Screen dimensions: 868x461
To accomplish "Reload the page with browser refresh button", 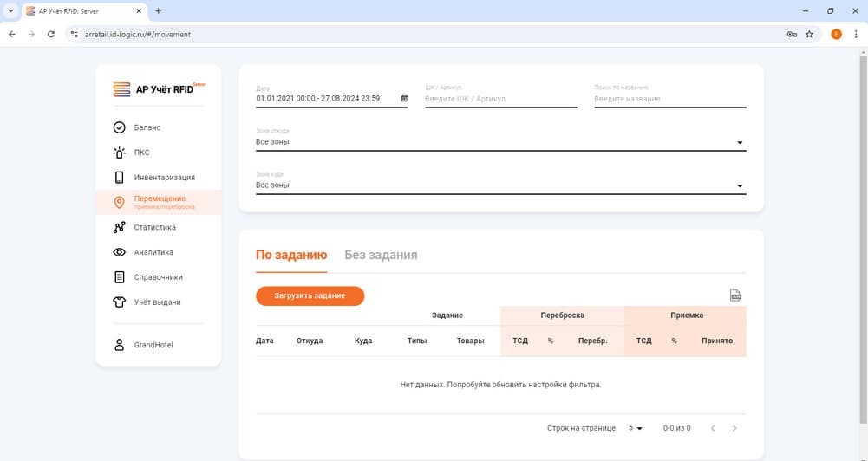I will [51, 35].
